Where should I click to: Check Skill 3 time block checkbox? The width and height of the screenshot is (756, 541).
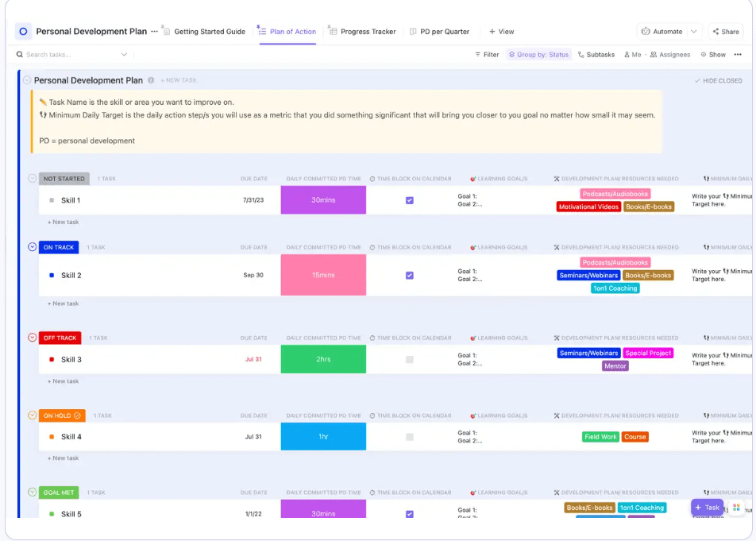[409, 359]
